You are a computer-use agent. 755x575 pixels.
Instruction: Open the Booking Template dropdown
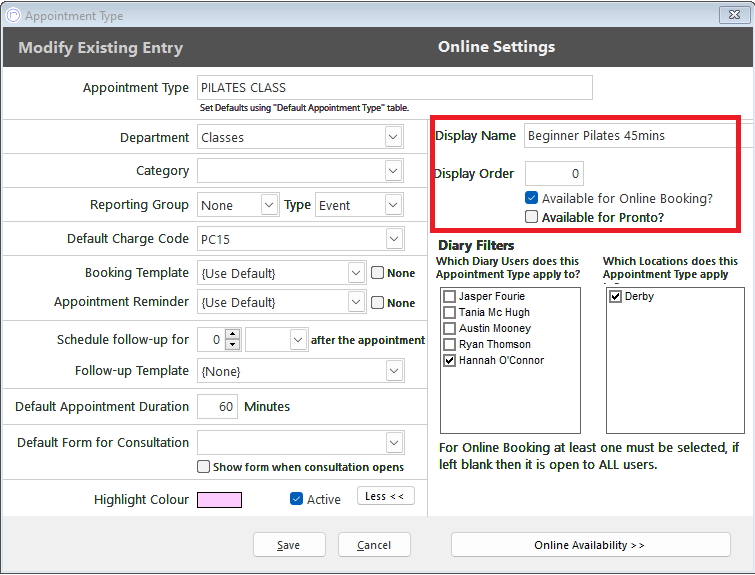(x=356, y=273)
